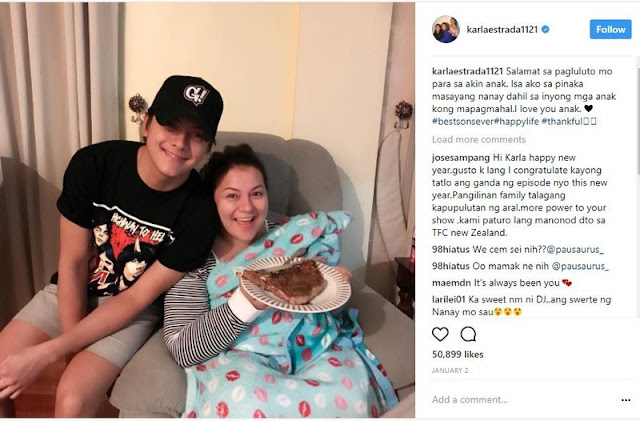
Task: Like the post with heart icon
Action: (440, 334)
